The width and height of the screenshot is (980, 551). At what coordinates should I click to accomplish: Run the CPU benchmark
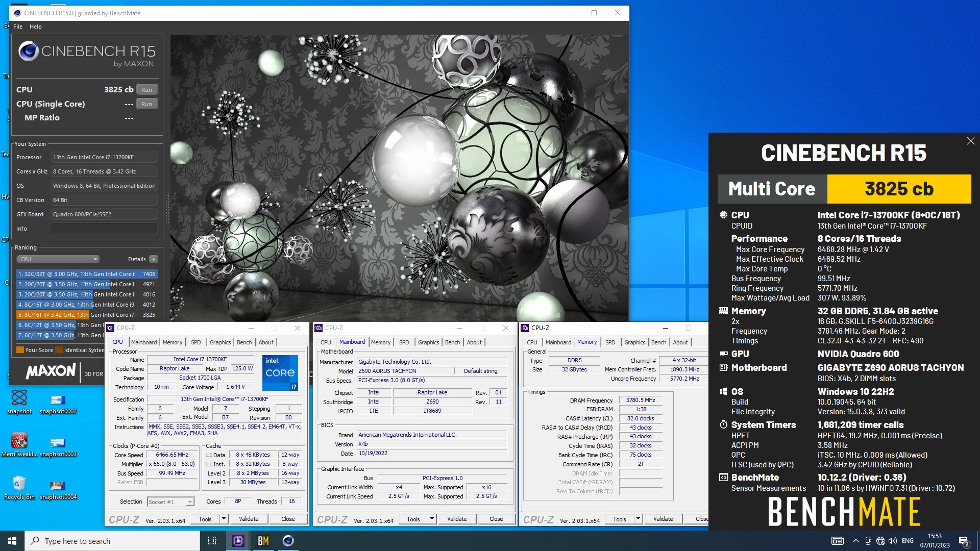(147, 90)
